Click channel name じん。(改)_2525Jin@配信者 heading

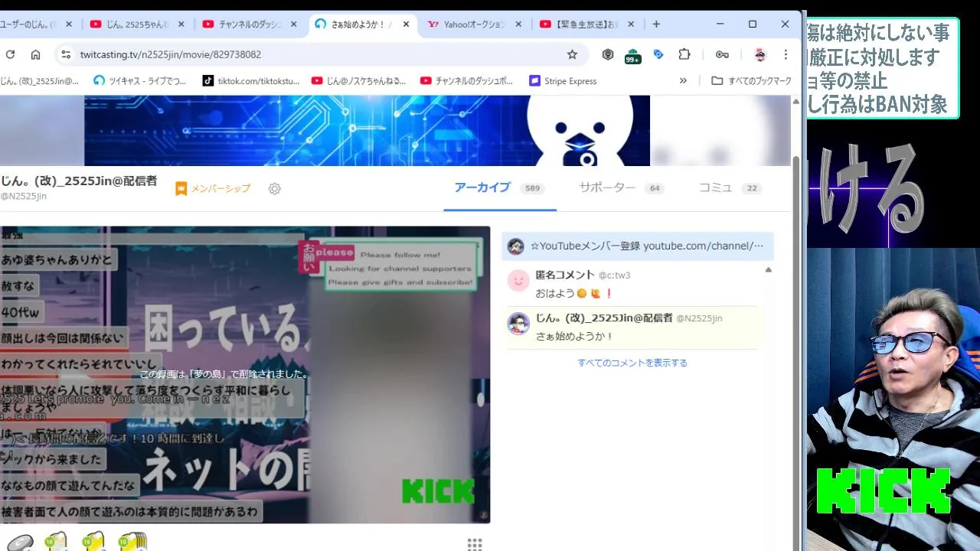tap(79, 181)
